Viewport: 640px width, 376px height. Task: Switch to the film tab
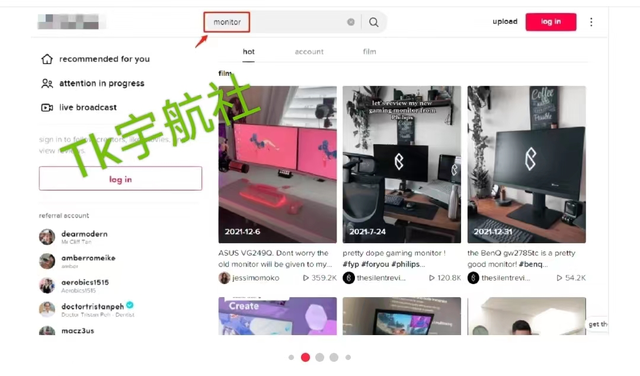click(x=369, y=52)
